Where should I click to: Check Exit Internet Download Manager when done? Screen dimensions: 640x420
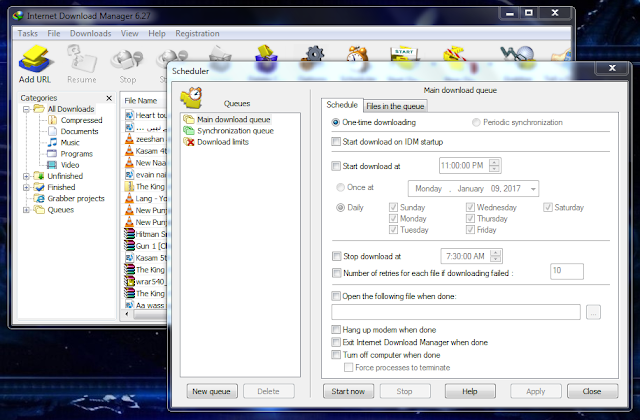point(336,342)
